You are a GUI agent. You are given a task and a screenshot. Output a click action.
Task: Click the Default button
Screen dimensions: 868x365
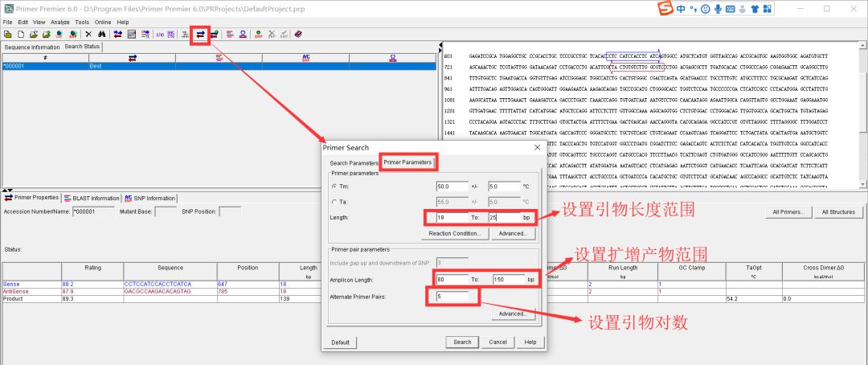click(x=341, y=342)
